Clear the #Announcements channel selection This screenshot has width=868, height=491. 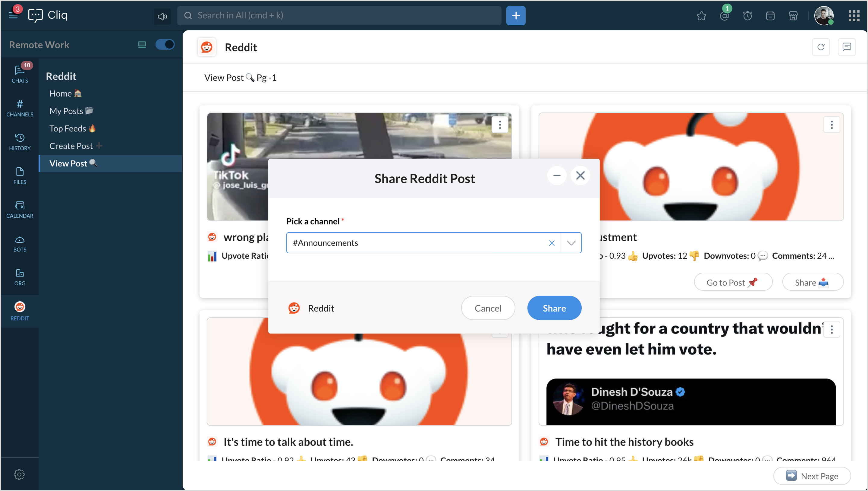click(x=552, y=243)
